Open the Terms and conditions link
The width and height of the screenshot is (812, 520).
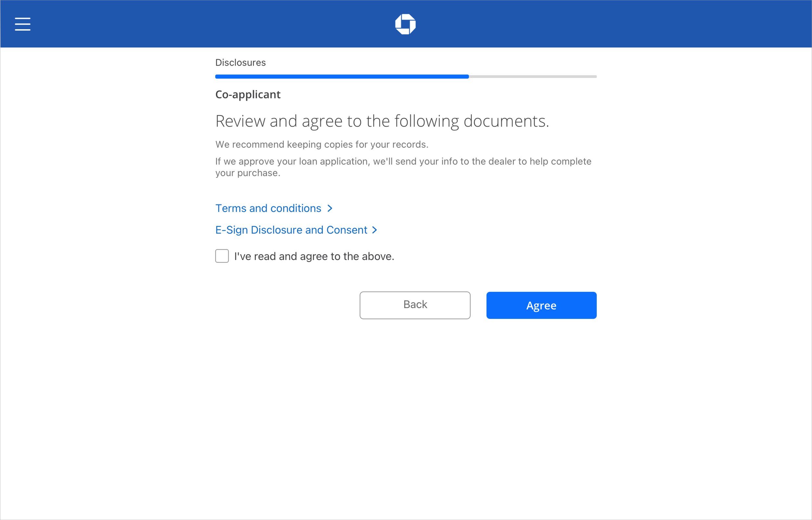pyautogui.click(x=268, y=208)
